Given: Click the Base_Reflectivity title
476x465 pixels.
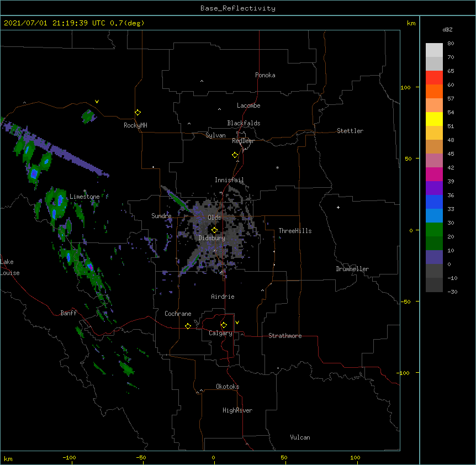Looking at the screenshot, I should click(x=238, y=8).
